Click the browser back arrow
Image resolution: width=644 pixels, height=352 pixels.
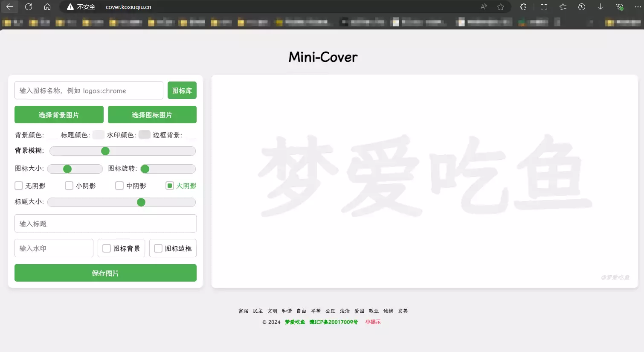pos(10,7)
